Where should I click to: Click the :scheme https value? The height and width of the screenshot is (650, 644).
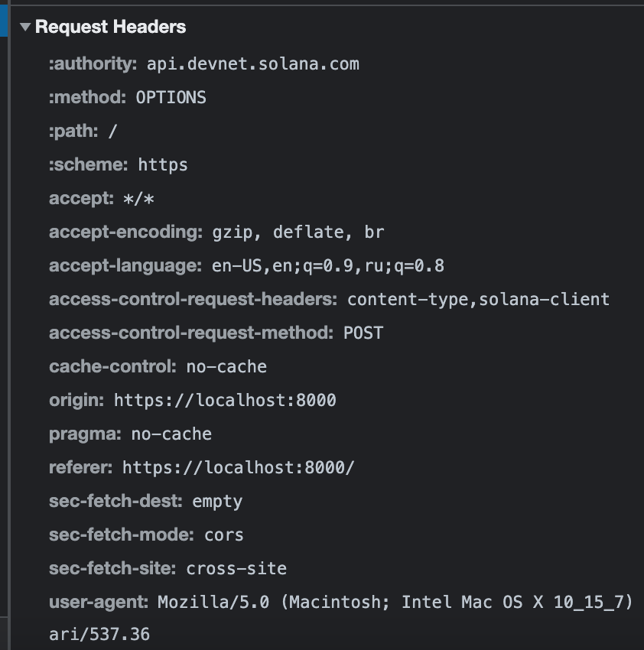click(x=164, y=164)
